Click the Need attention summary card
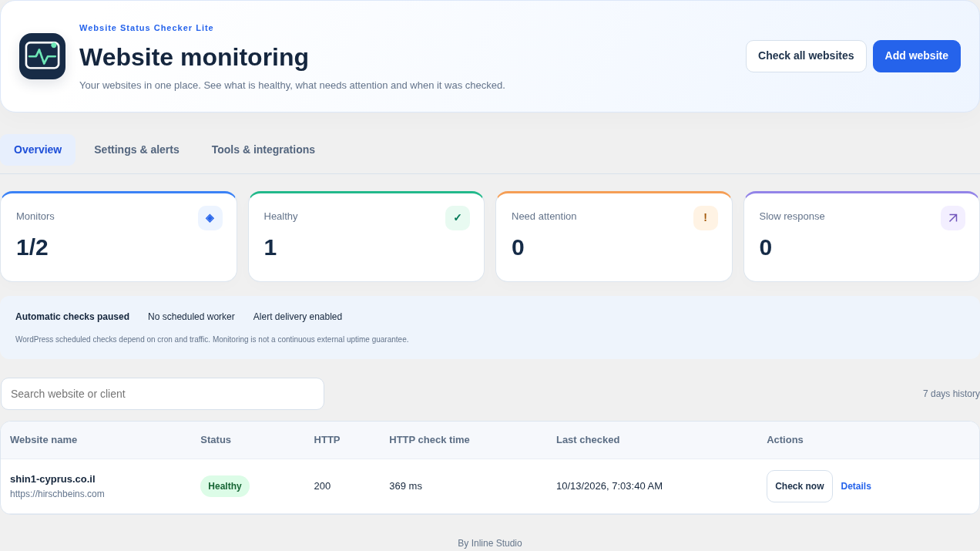980x551 pixels. click(614, 237)
